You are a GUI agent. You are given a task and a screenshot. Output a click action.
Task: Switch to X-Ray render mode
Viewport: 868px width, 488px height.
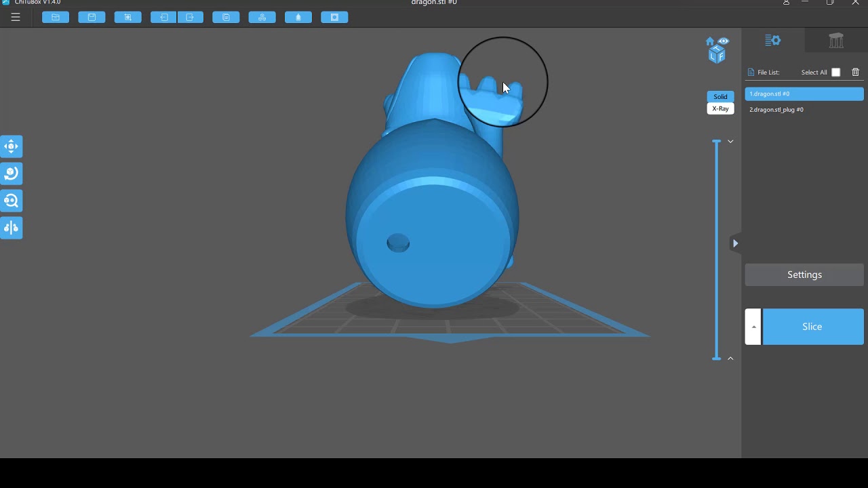point(720,108)
